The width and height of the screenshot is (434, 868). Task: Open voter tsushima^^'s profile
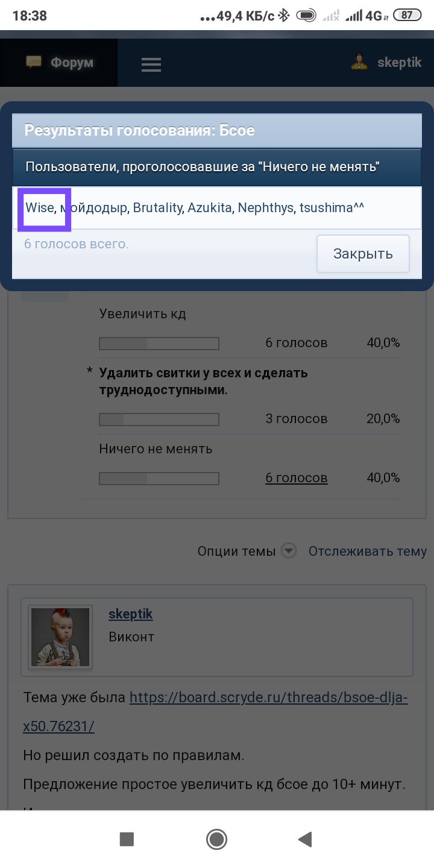[332, 208]
